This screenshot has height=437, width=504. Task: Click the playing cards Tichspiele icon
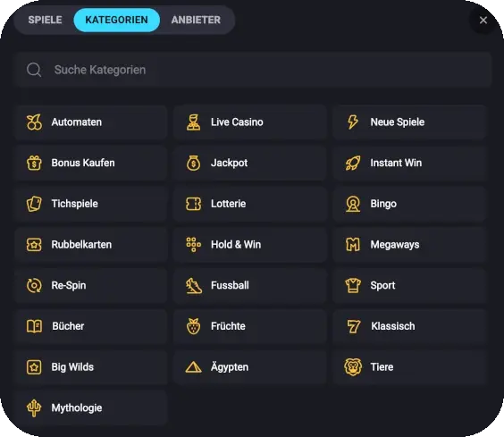[x=34, y=204]
